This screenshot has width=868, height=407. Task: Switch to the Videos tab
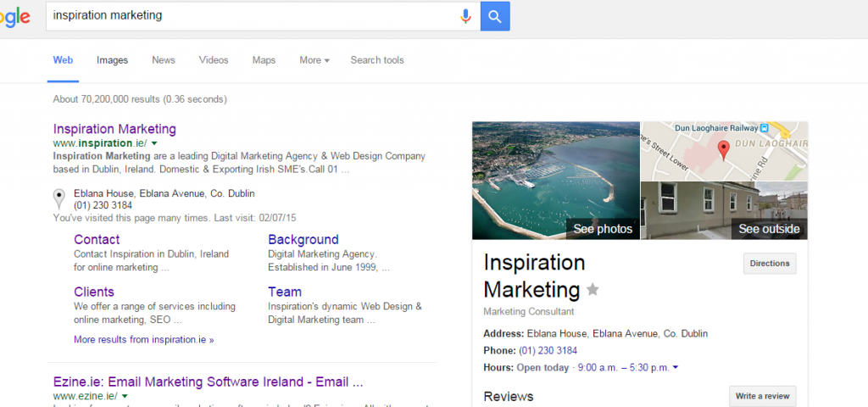[214, 60]
